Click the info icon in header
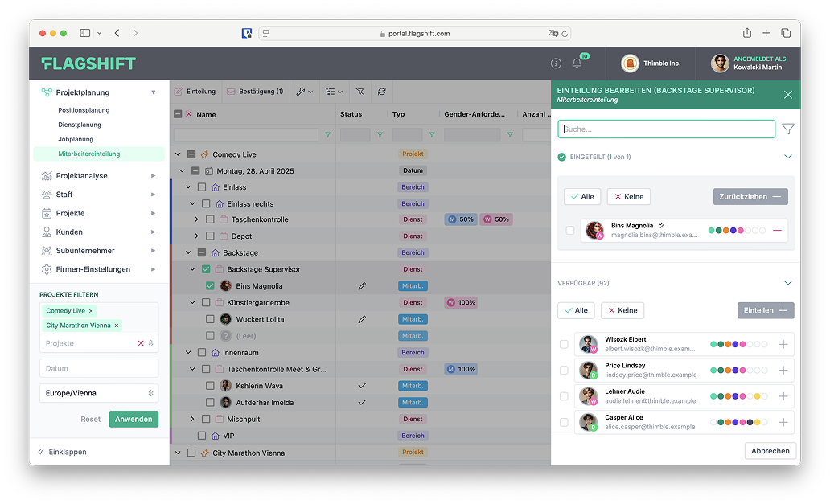The image size is (830, 504). click(556, 64)
